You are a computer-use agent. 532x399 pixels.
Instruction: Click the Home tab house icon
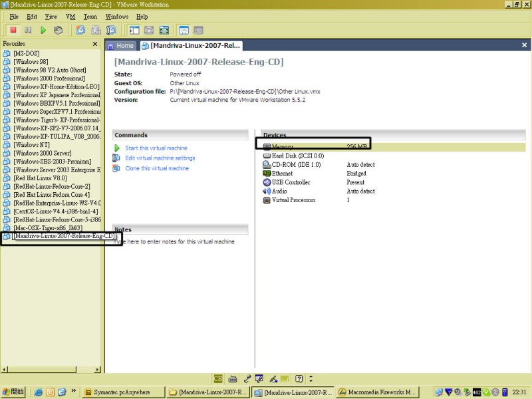pos(110,46)
